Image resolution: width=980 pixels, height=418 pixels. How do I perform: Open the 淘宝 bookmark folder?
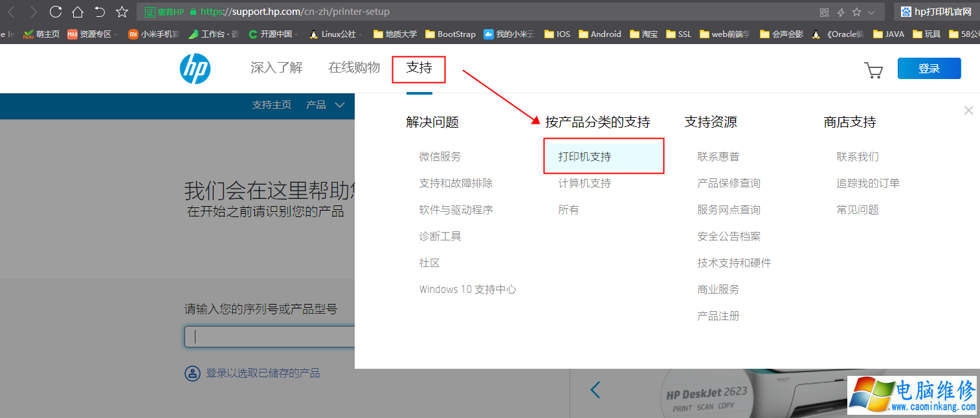click(x=643, y=34)
